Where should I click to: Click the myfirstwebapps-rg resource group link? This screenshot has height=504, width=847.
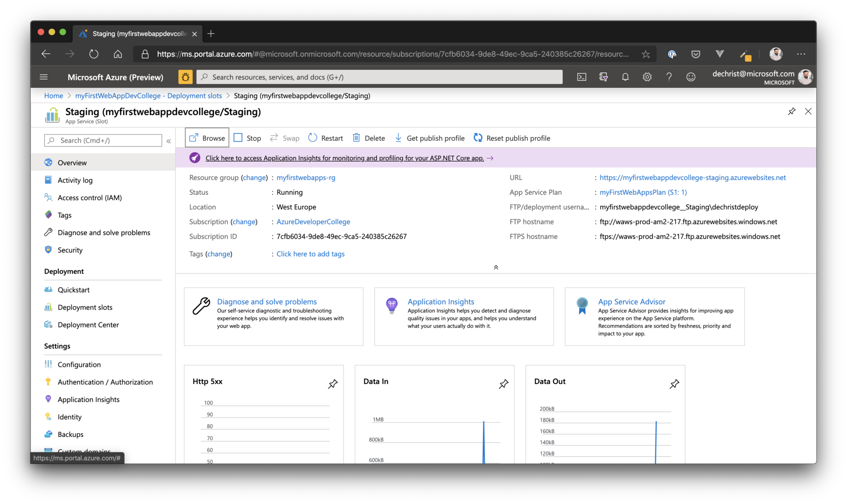coord(306,178)
